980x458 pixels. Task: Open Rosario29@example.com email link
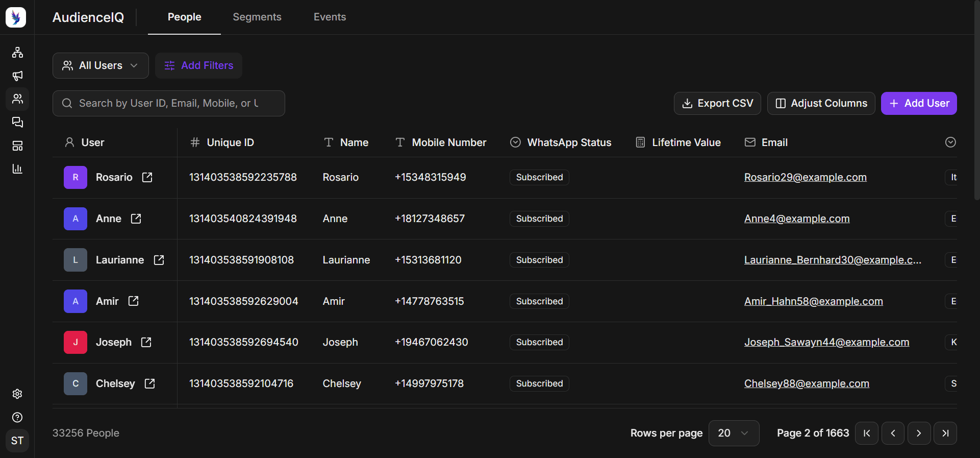[805, 177]
